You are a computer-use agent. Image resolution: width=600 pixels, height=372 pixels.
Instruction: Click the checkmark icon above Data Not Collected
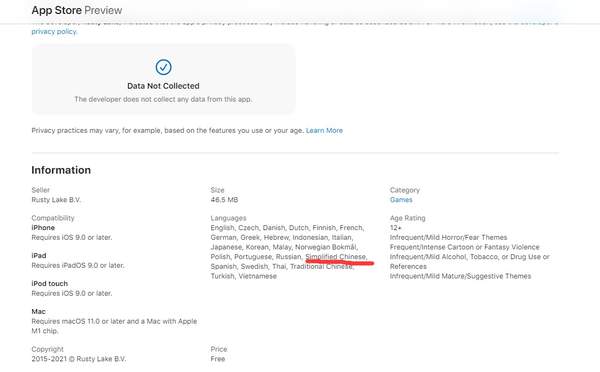[x=163, y=67]
